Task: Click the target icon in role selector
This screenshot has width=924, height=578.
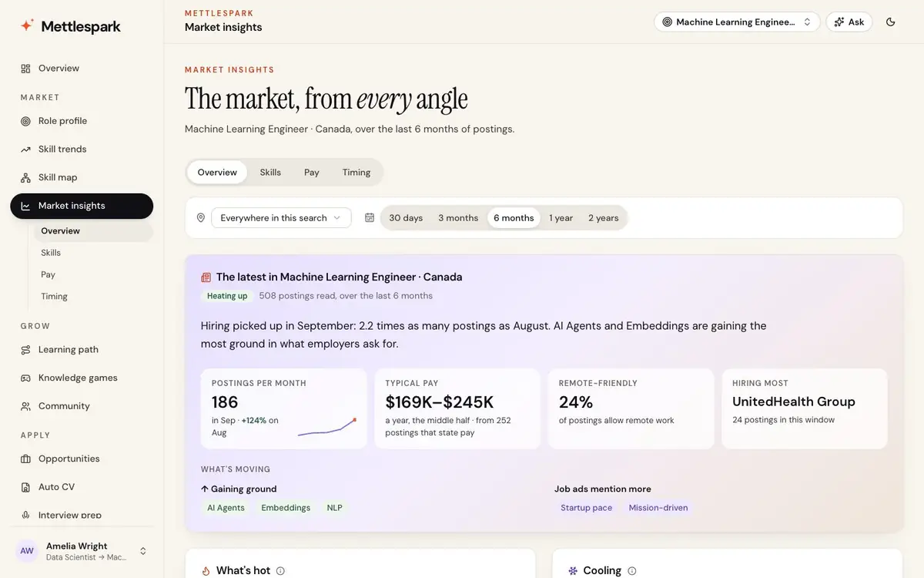Action: (667, 22)
